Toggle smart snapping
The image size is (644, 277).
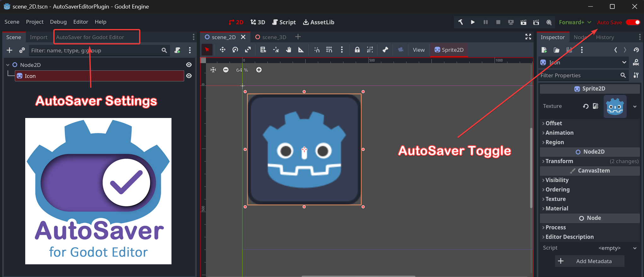[317, 50]
